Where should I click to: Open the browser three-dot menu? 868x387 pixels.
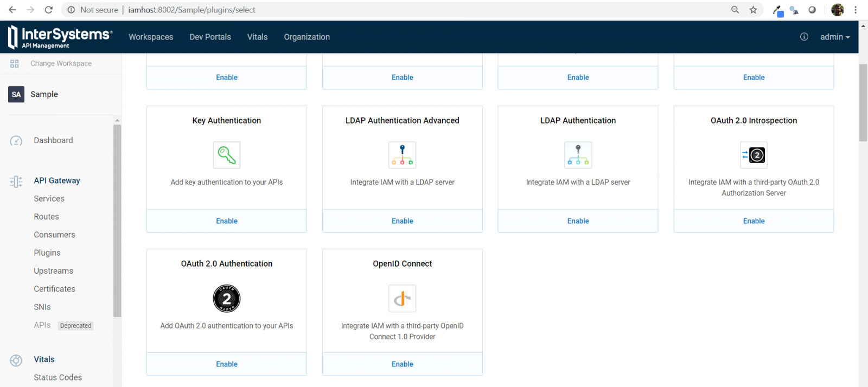(856, 10)
